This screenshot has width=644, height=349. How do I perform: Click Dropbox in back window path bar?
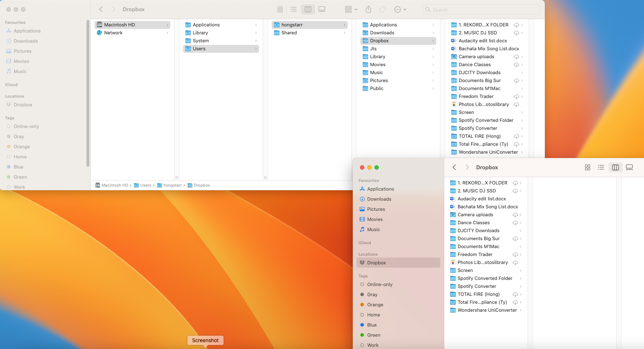point(199,185)
